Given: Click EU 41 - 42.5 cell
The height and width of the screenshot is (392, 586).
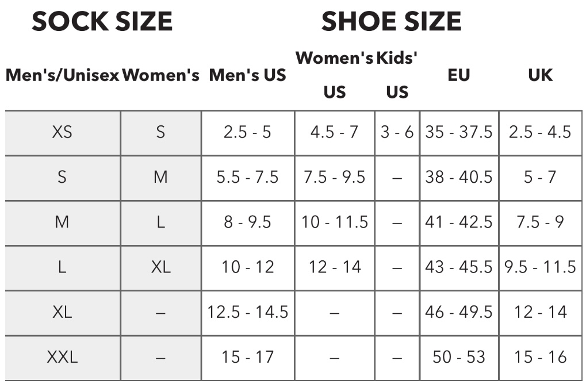Looking at the screenshot, I should pyautogui.click(x=459, y=222).
